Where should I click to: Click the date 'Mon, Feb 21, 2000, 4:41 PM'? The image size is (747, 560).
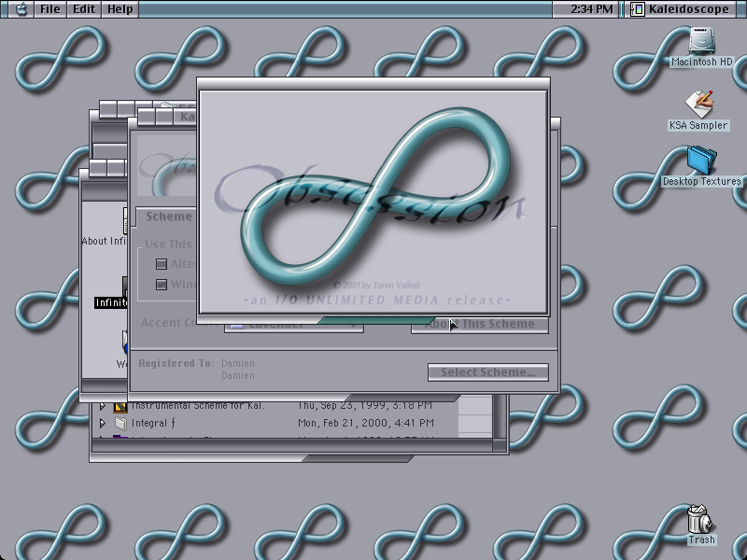click(366, 423)
